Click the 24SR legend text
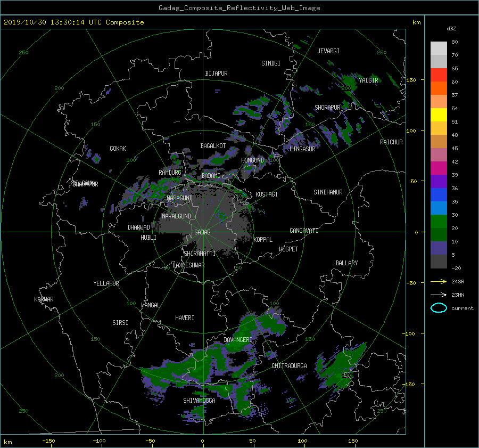Image resolution: width=479 pixels, height=448 pixels. (x=458, y=282)
